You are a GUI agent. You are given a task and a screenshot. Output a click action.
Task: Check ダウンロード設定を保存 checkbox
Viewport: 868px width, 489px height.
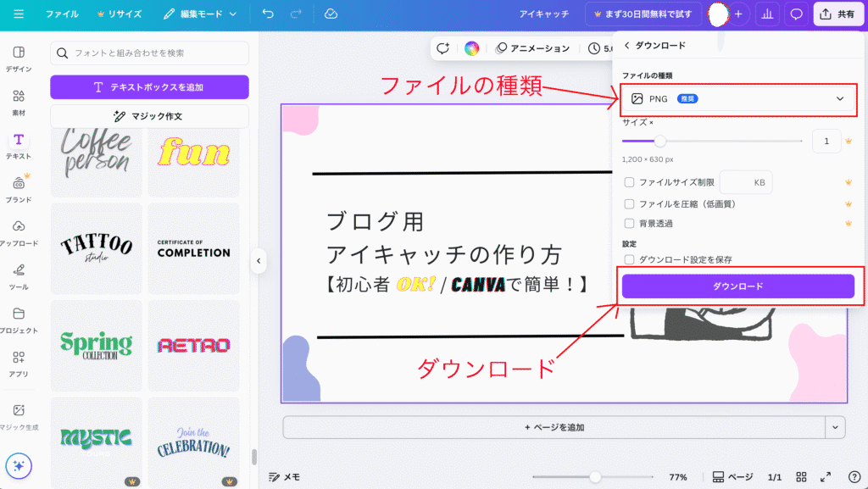point(629,259)
